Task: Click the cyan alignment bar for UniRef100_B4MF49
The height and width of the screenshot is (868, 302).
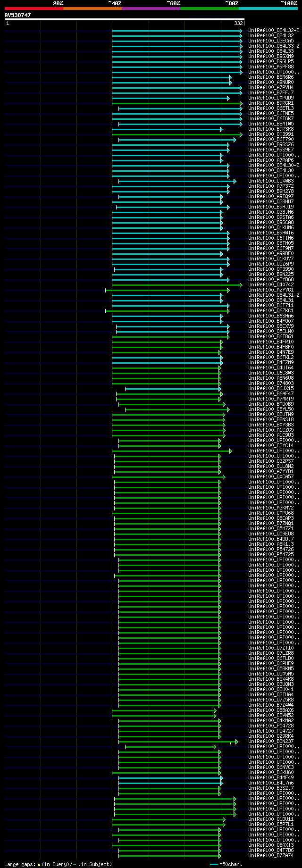Action: [170, 778]
